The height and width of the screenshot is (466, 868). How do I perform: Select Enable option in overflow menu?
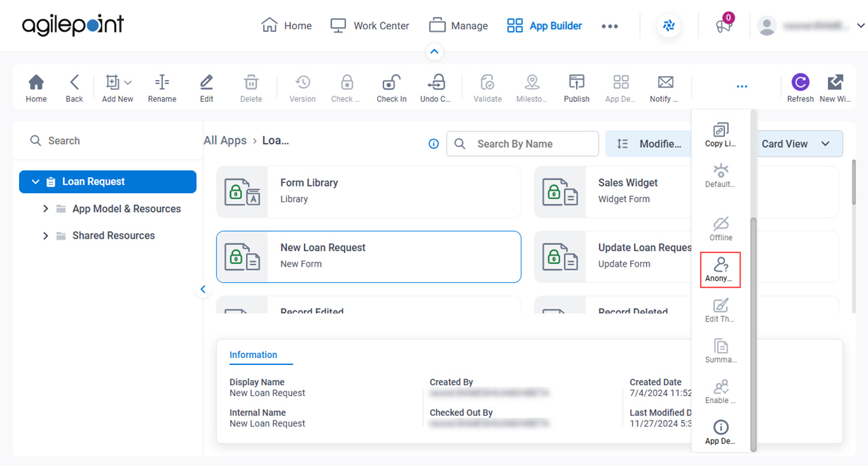[x=720, y=392]
